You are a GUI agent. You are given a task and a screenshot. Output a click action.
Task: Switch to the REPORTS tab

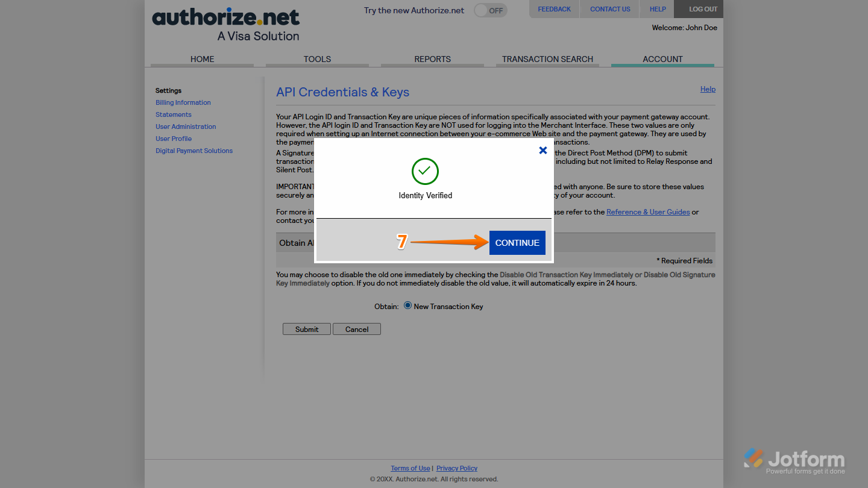(432, 59)
